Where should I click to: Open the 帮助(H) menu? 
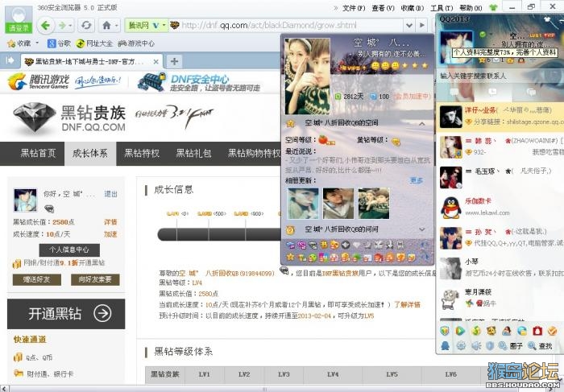click(471, 7)
